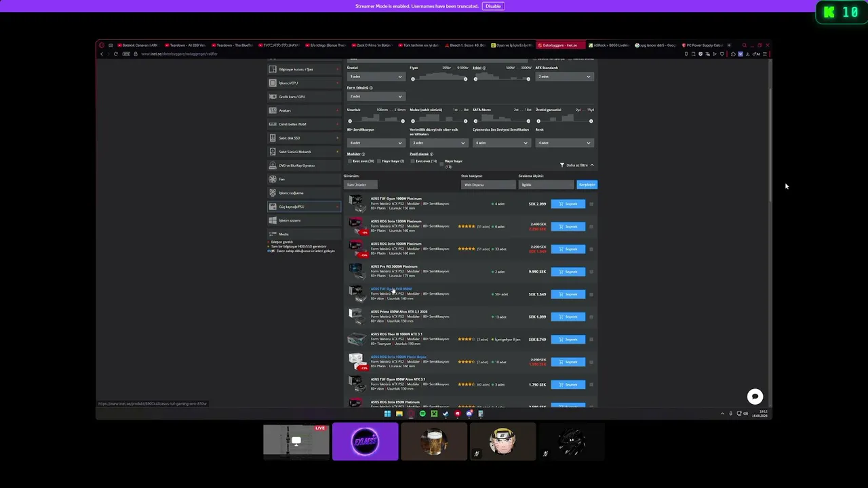Select the ASUS TUF Oyun 1000W Platinum thumbnail

[x=356, y=203]
